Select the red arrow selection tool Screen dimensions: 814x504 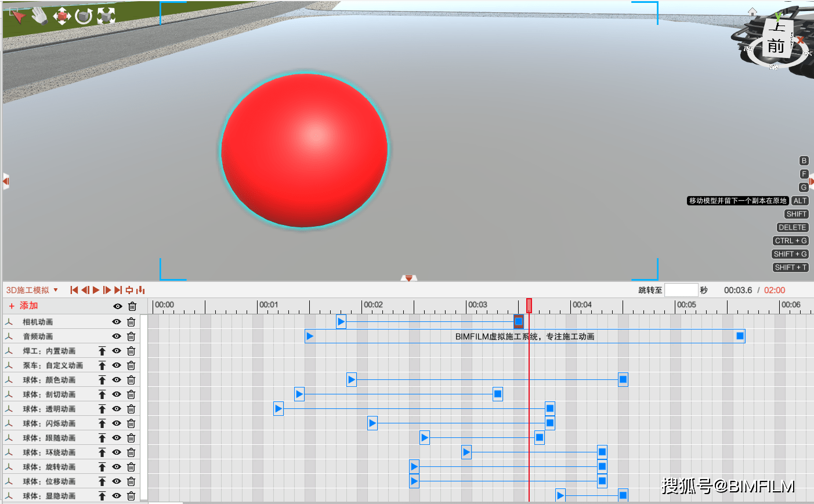(17, 16)
